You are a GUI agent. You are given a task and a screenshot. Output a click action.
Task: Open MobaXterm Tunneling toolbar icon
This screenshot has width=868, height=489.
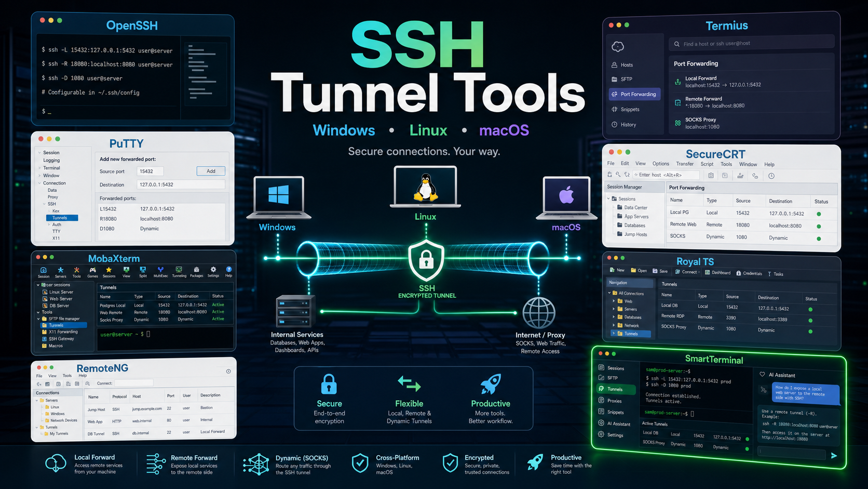[179, 270]
